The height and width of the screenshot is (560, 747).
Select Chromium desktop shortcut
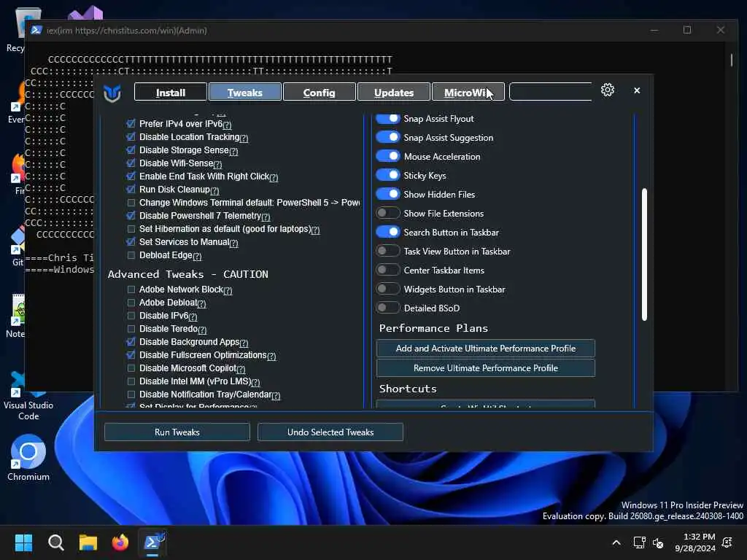tap(28, 458)
